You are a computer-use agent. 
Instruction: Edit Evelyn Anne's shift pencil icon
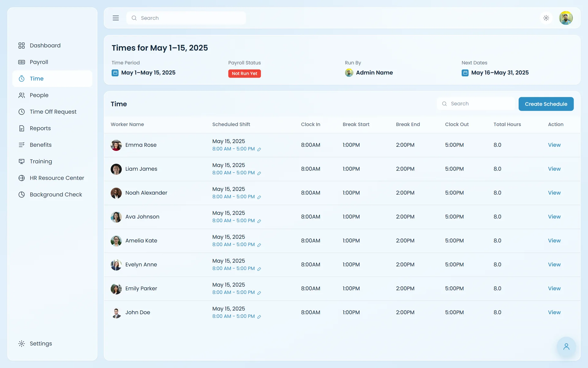click(x=259, y=269)
